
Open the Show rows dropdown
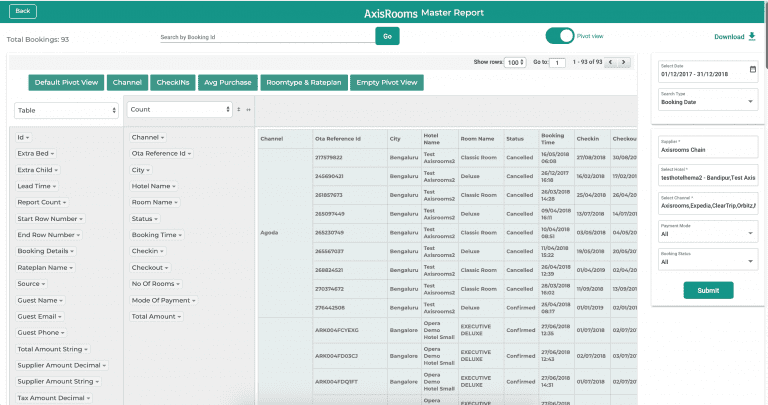[x=514, y=62]
